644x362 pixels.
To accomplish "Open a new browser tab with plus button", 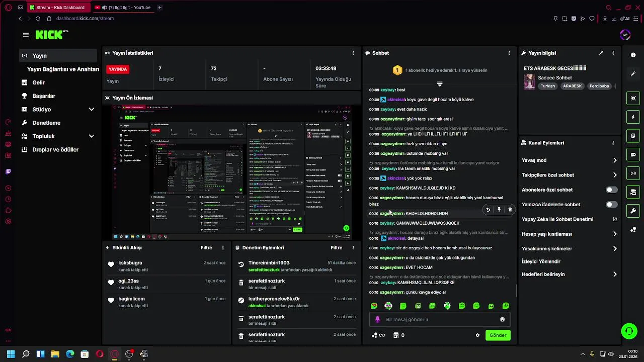I will click(x=159, y=8).
